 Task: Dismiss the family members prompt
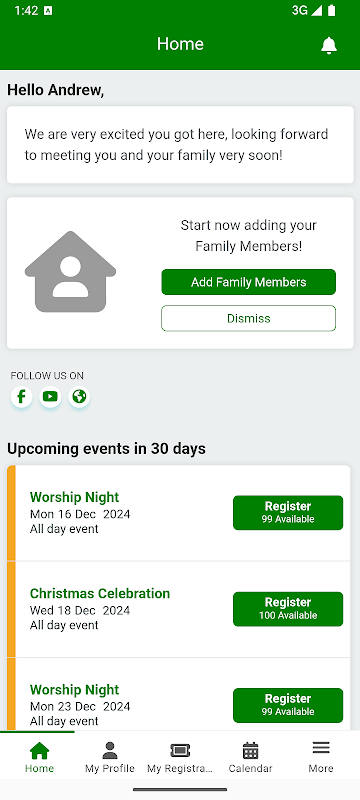tap(248, 318)
